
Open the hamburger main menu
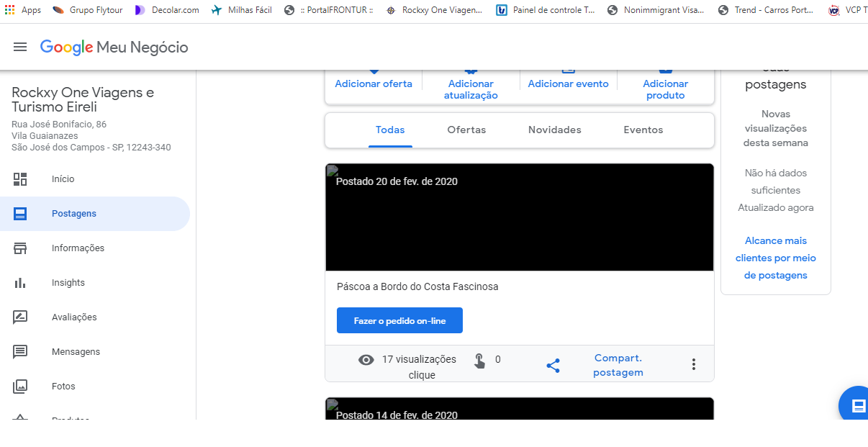tap(20, 47)
